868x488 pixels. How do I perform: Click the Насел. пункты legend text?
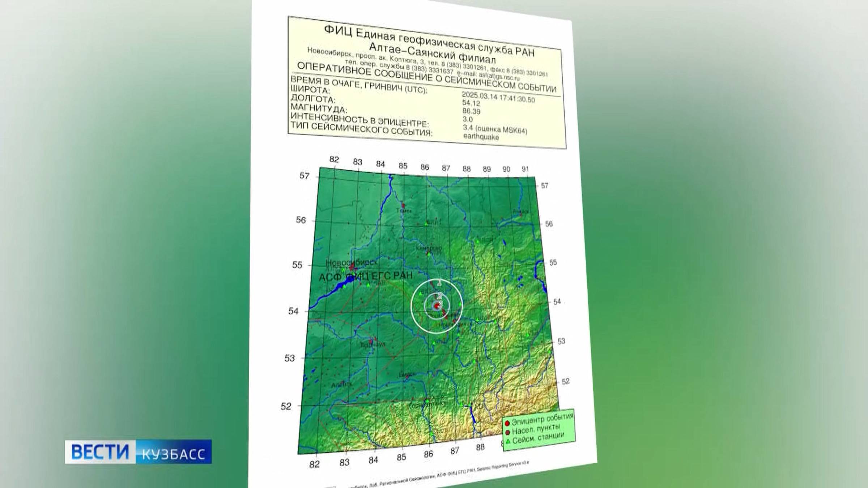click(x=536, y=429)
